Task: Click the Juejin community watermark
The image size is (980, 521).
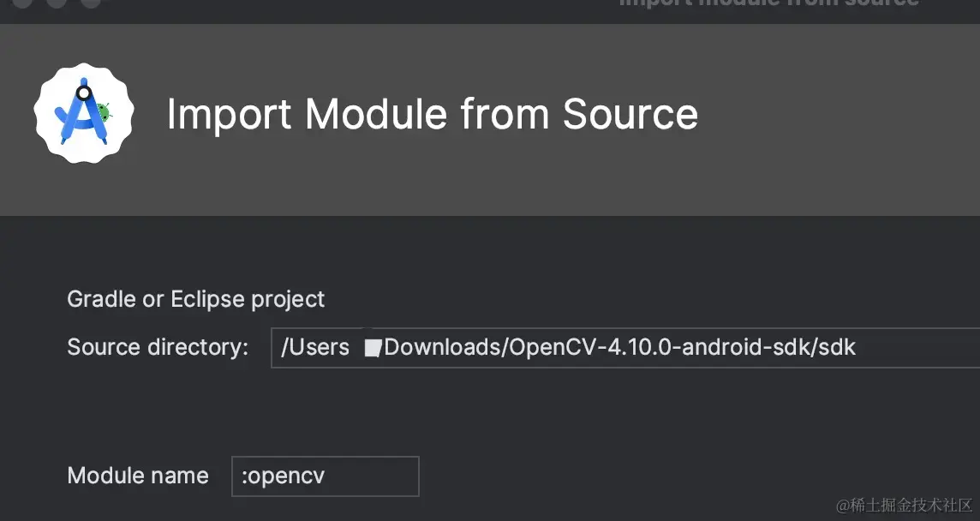Action: (906, 504)
